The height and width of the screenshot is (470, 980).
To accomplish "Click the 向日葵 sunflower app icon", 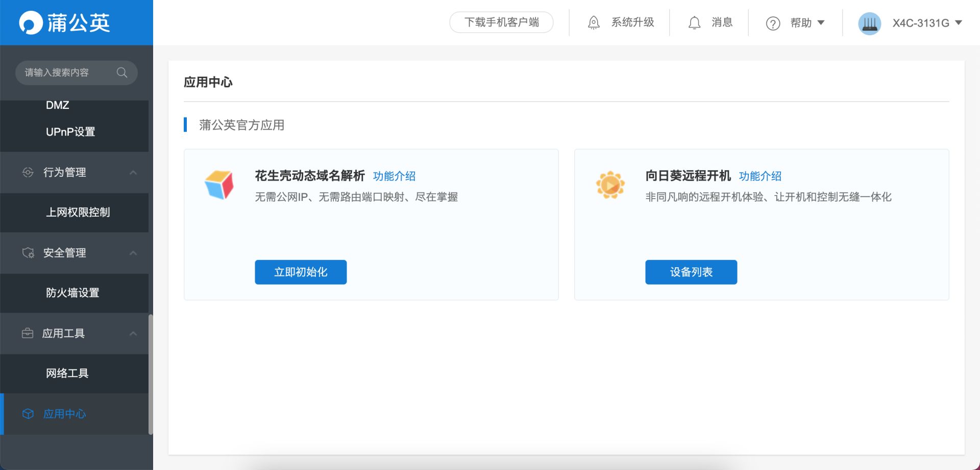I will [x=610, y=184].
